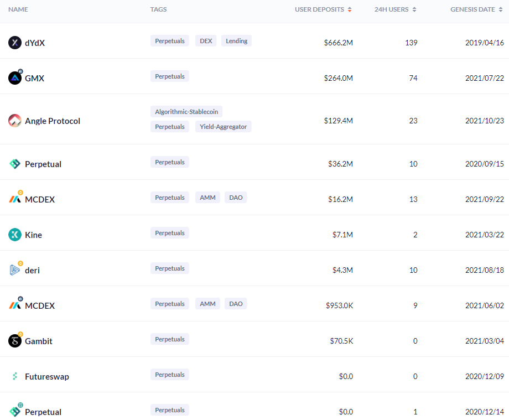This screenshot has height=420, width=509.
Task: Open the Angle Protocol name link
Action: coord(53,121)
